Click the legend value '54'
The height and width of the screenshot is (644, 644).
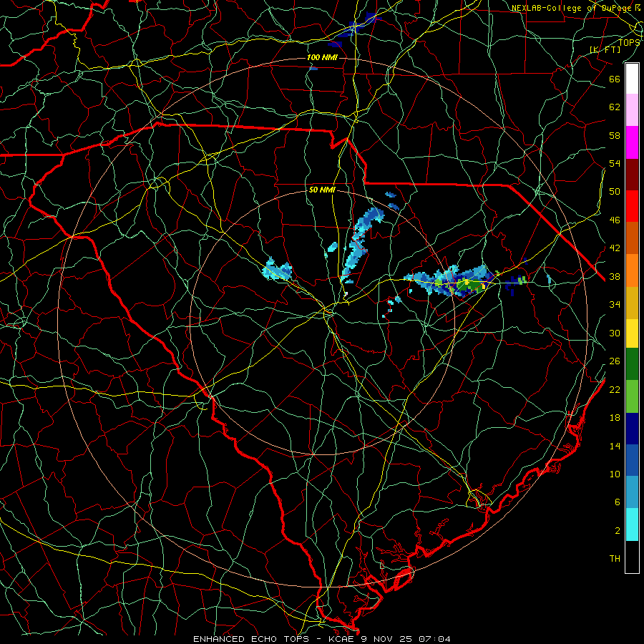pyautogui.click(x=615, y=163)
